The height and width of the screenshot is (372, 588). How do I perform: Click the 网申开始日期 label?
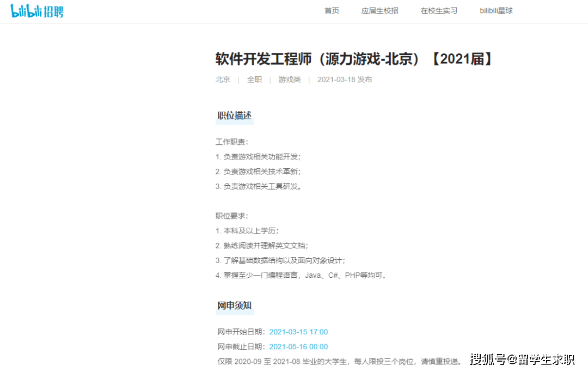(x=242, y=332)
